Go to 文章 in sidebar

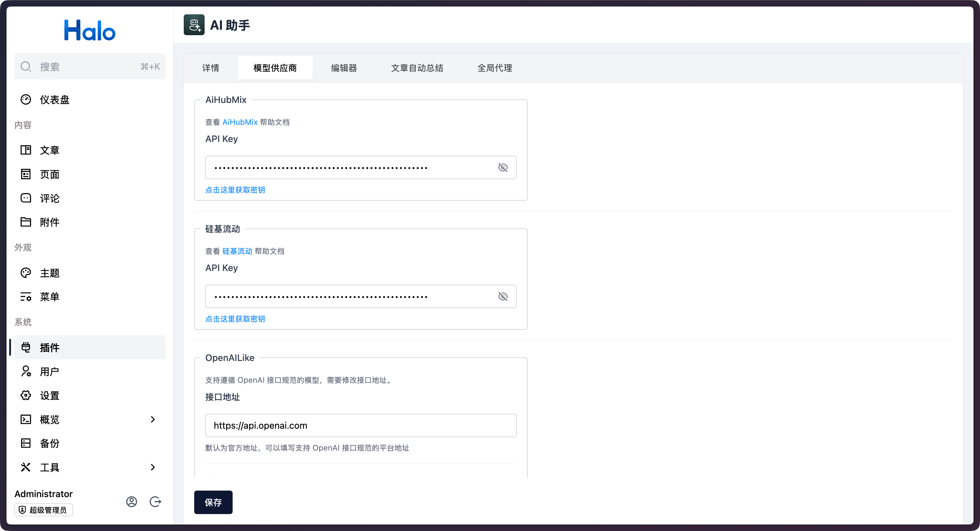coord(90,150)
